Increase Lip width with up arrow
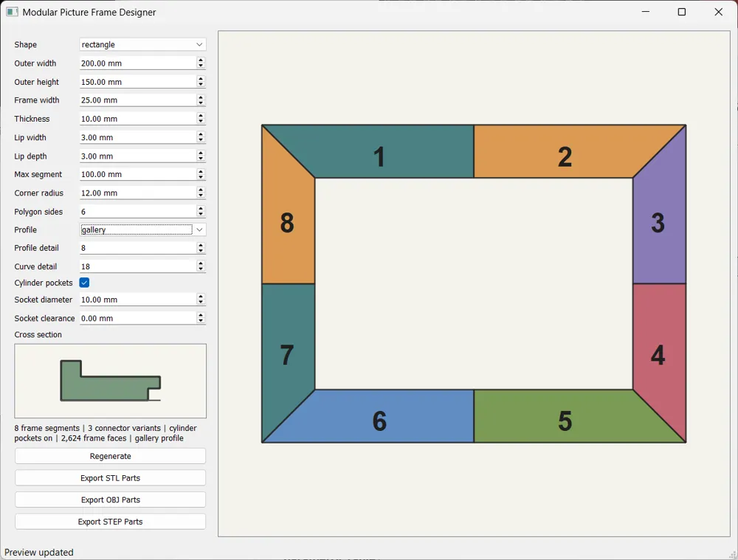The image size is (738, 560). pos(201,134)
